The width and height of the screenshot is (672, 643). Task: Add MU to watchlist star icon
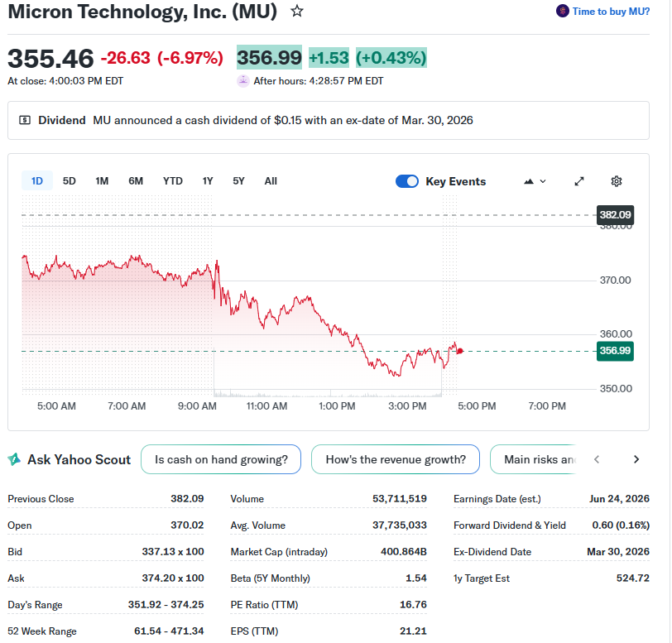[297, 11]
